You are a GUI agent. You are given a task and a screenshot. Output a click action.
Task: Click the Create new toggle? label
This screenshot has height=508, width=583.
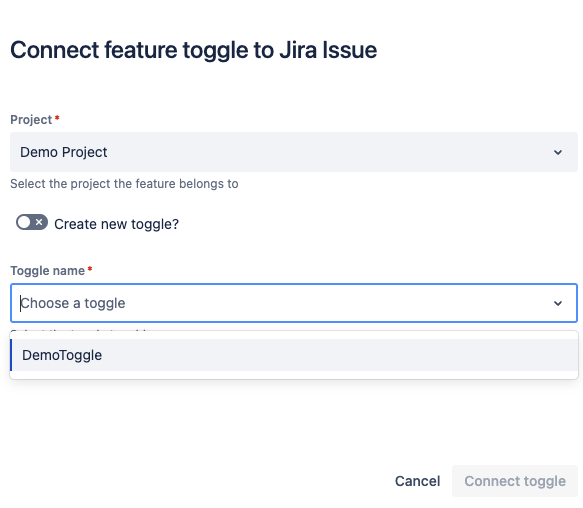pyautogui.click(x=116, y=224)
